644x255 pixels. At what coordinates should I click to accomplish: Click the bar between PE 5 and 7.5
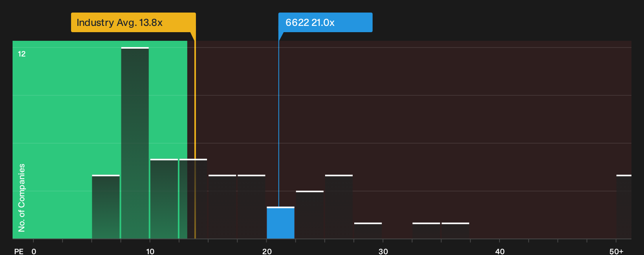(106, 207)
